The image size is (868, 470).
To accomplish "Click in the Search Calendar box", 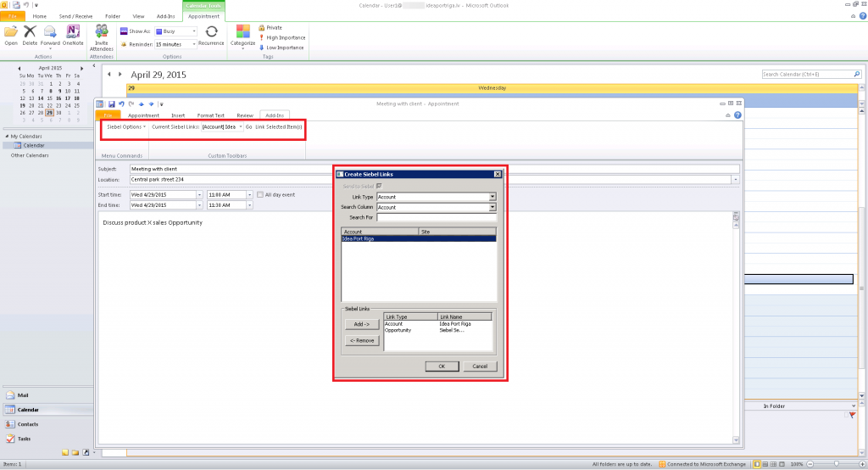I will [x=807, y=75].
